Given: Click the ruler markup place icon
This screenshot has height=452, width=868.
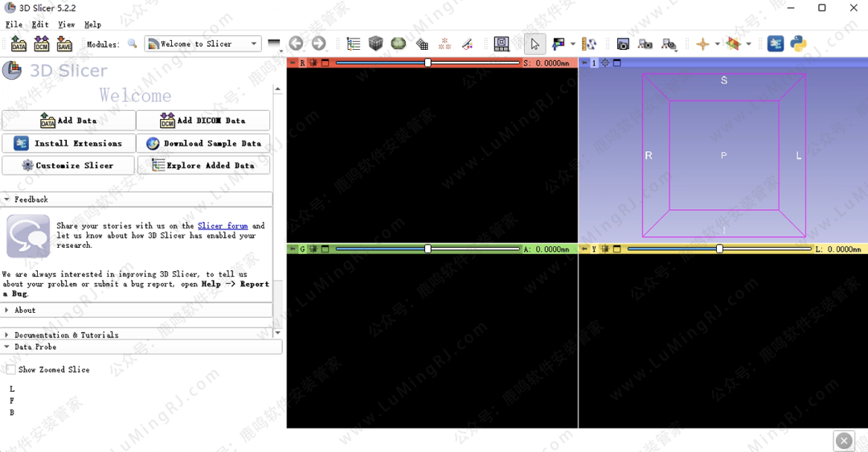Looking at the screenshot, I should coord(589,43).
